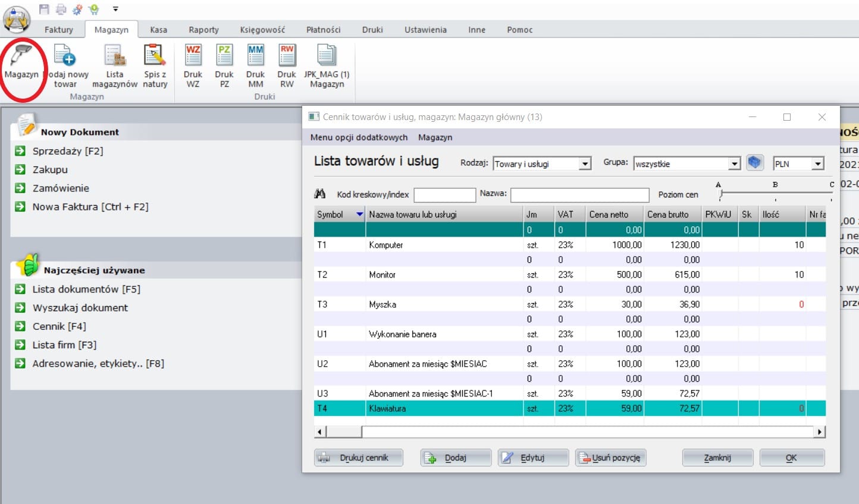Screen dimensions: 859x504
Task: Expand the PLN currency dropdown
Action: tap(818, 164)
